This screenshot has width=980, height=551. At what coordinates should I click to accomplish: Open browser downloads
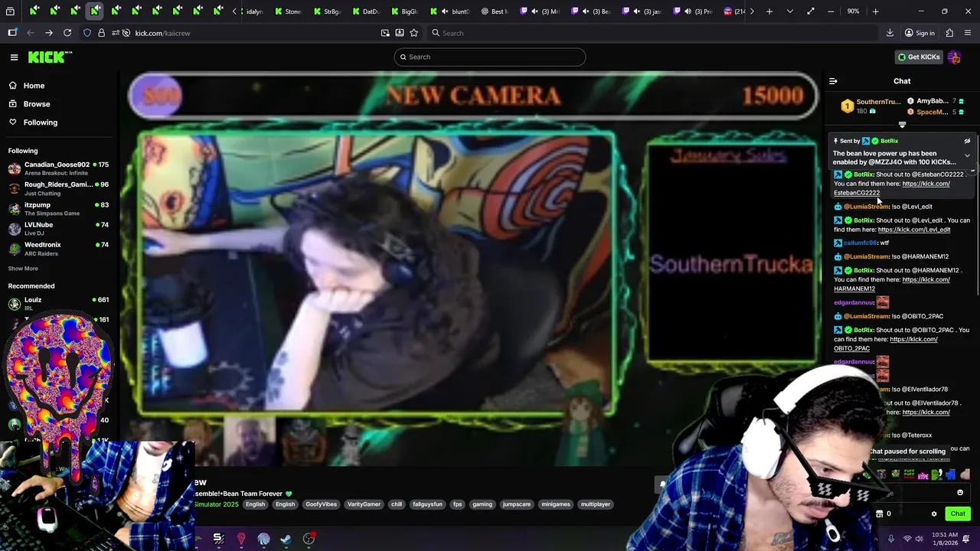click(890, 33)
